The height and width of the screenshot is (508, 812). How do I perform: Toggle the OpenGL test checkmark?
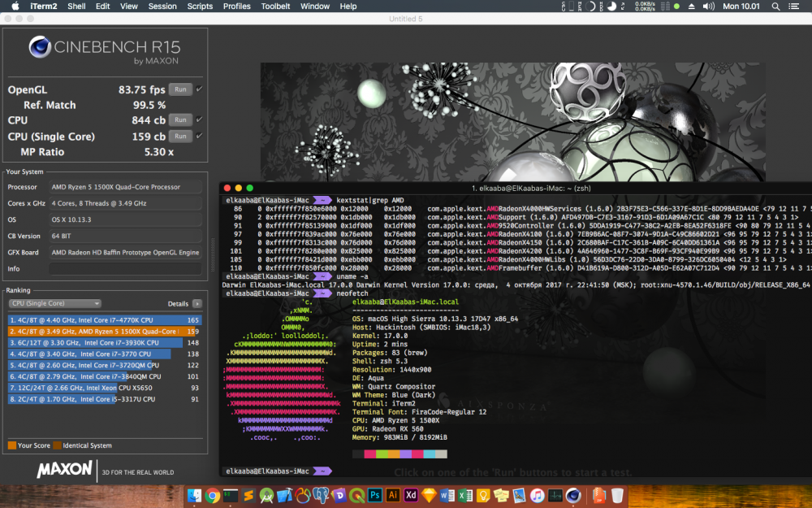(200, 89)
